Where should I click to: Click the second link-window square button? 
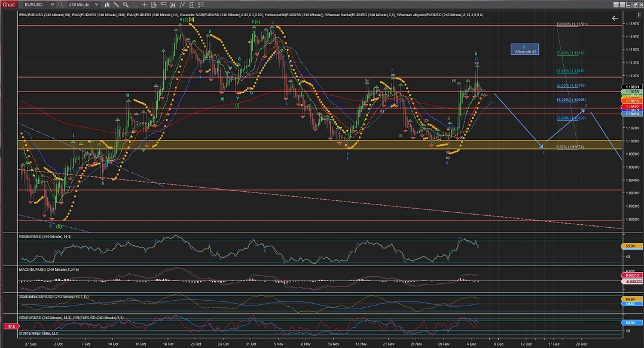[x=622, y=5]
